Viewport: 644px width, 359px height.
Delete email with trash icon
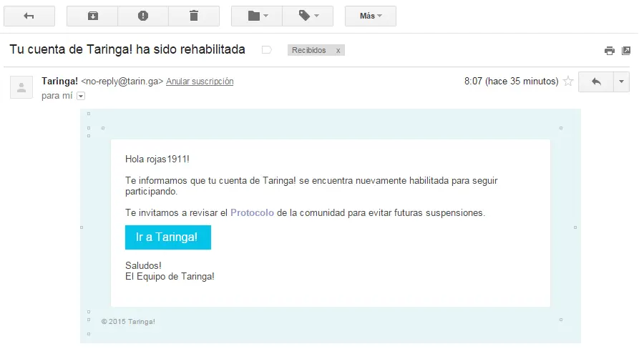(x=194, y=16)
